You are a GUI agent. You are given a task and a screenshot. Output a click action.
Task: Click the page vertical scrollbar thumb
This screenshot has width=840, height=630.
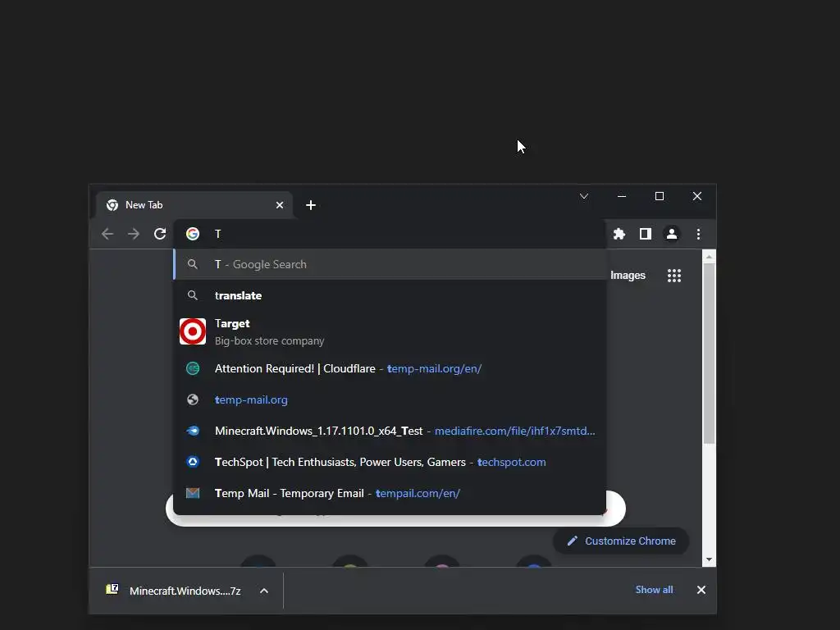(709, 354)
